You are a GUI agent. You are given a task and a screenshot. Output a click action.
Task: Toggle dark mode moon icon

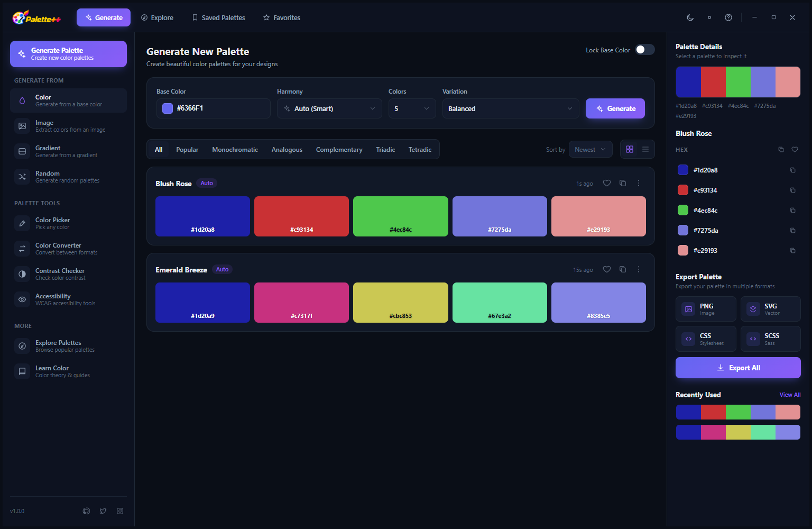pos(690,17)
